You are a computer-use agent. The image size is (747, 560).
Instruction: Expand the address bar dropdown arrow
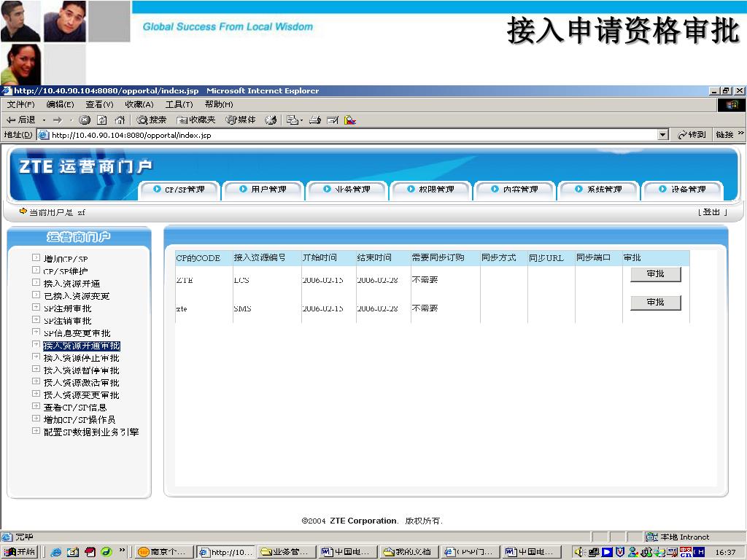point(662,135)
